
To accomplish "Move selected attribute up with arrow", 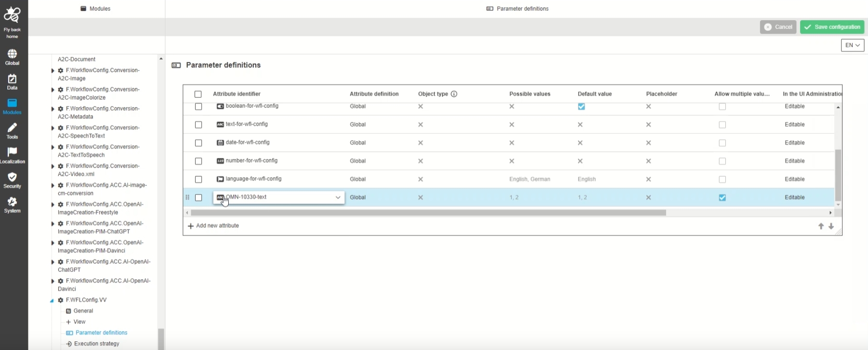I will 821,226.
